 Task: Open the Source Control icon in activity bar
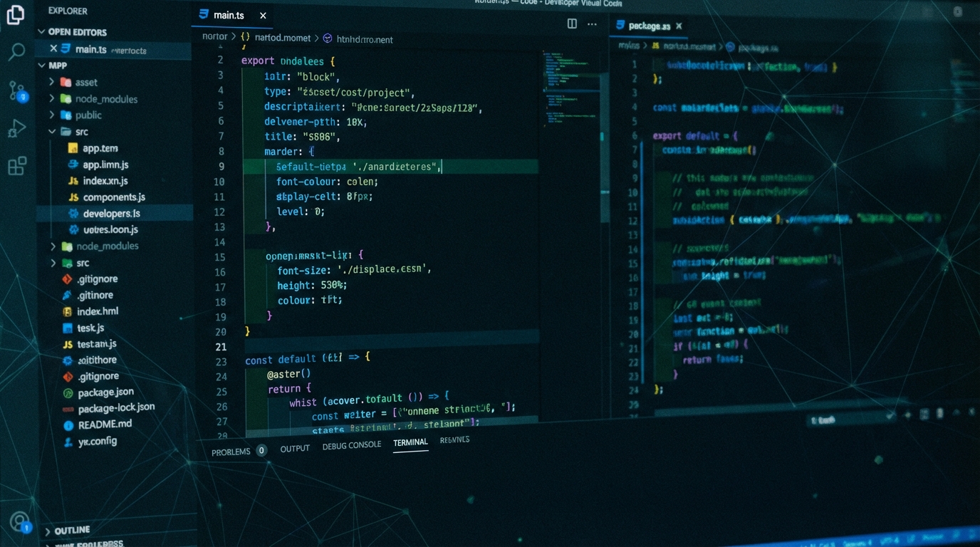click(17, 90)
